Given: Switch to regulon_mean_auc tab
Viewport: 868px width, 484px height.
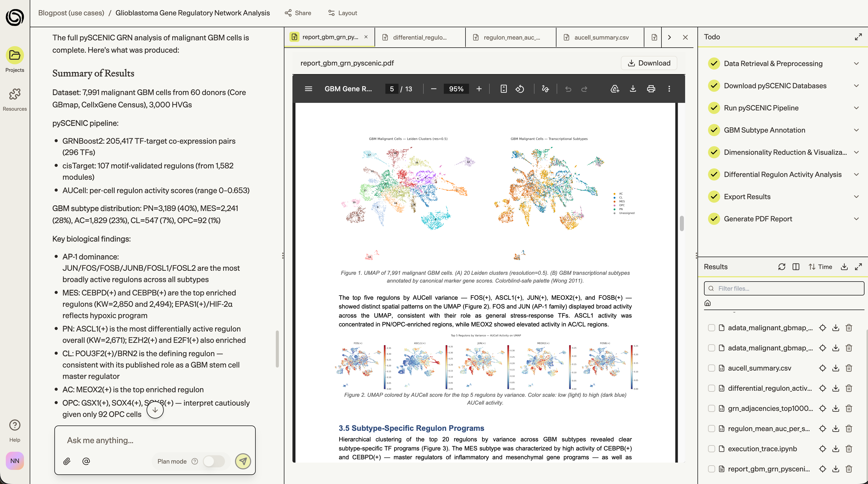Looking at the screenshot, I should (x=511, y=37).
